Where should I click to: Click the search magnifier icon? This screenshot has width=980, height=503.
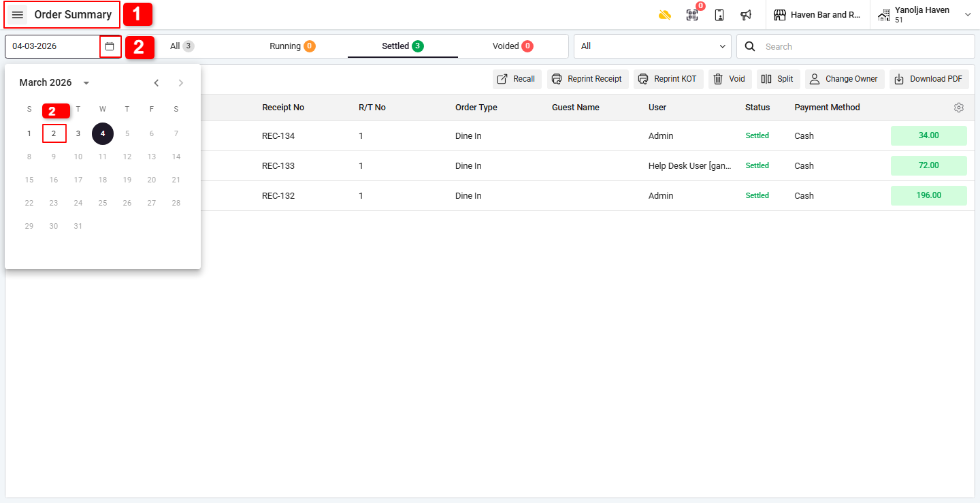(x=750, y=46)
